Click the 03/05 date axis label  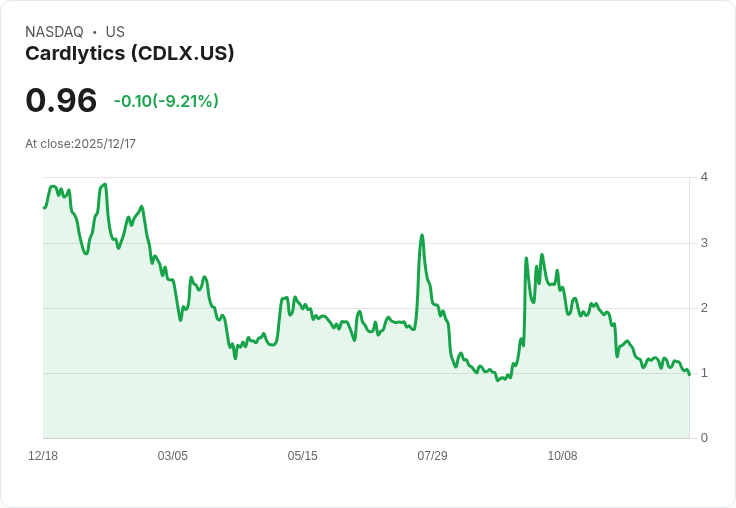point(173,456)
